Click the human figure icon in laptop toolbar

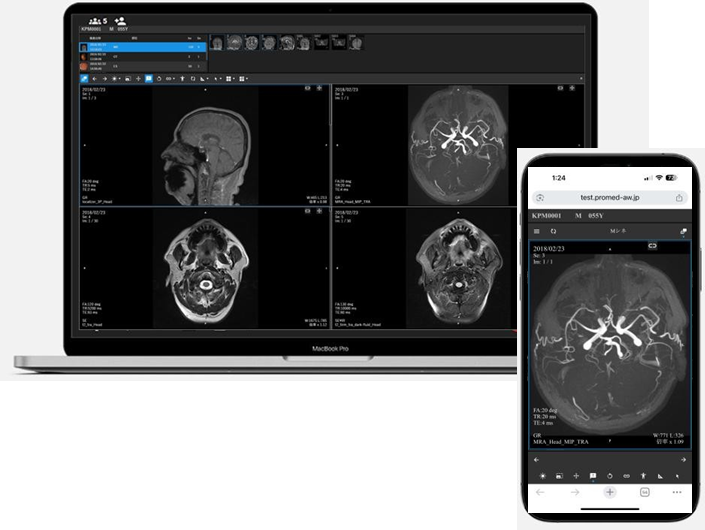click(x=182, y=79)
